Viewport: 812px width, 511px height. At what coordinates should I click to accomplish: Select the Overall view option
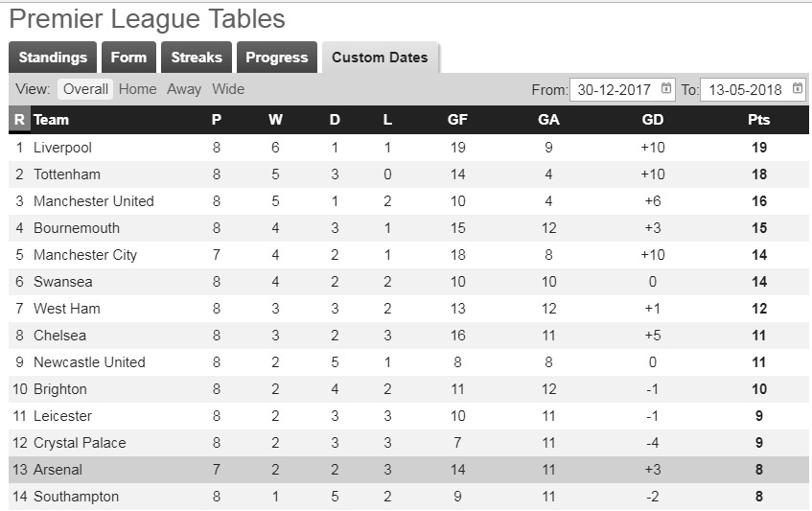click(85, 89)
